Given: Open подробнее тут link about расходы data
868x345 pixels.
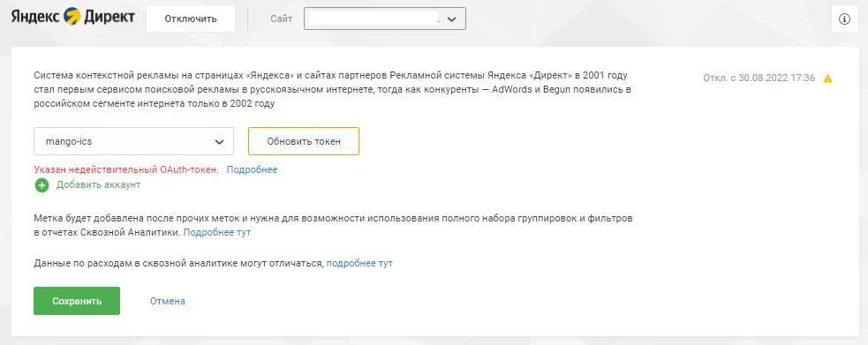Looking at the screenshot, I should 359,263.
